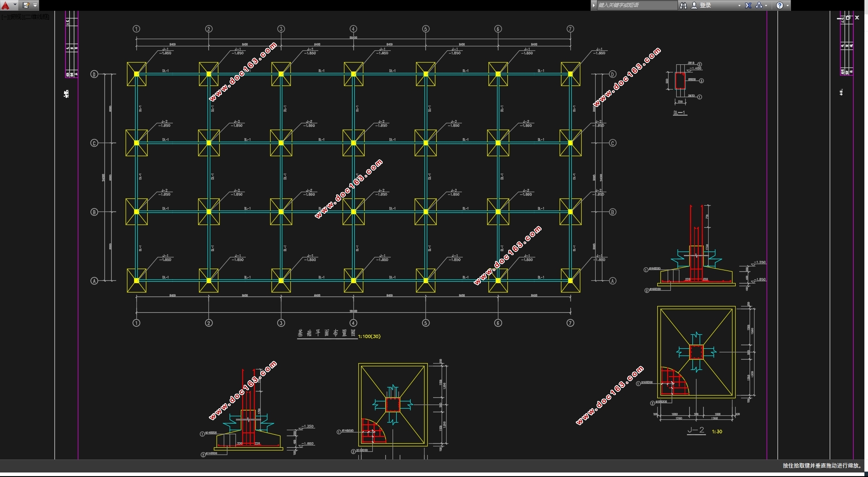Open the AutoCAD application menu (red A)
This screenshot has width=868, height=477.
pos(5,5)
